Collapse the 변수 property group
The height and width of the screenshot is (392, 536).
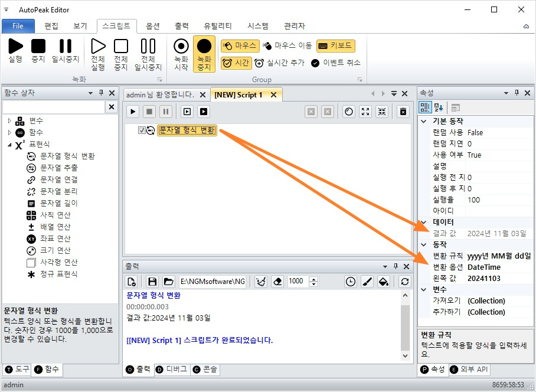[424, 290]
